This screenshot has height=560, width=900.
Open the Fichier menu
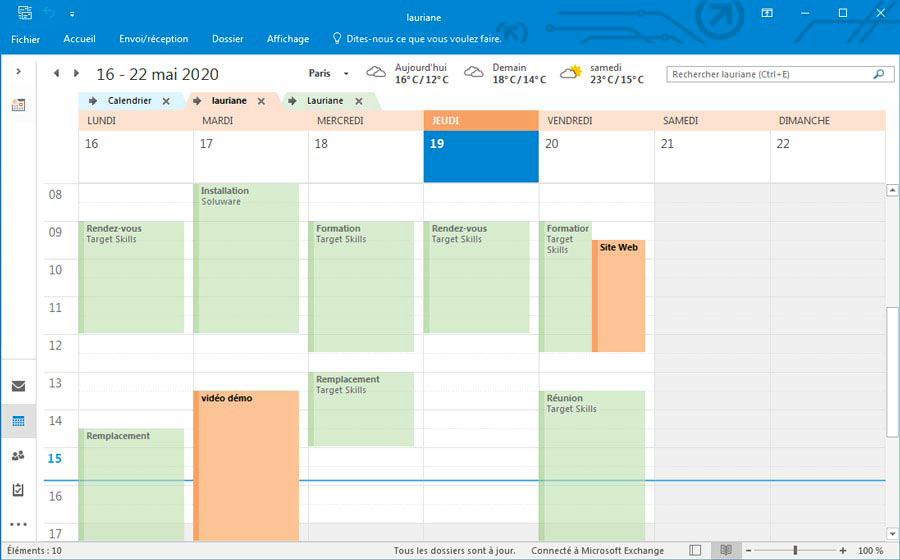click(25, 39)
